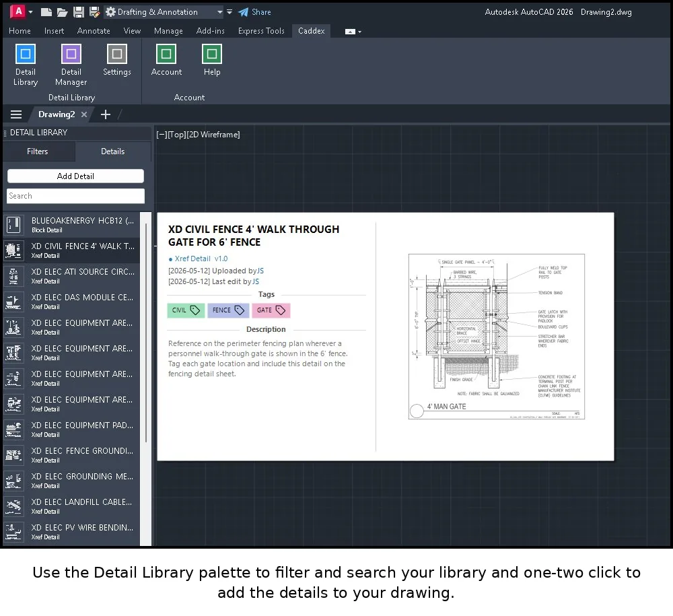Open the application menu dropdown arrow
The height and width of the screenshot is (616, 673).
click(x=30, y=12)
